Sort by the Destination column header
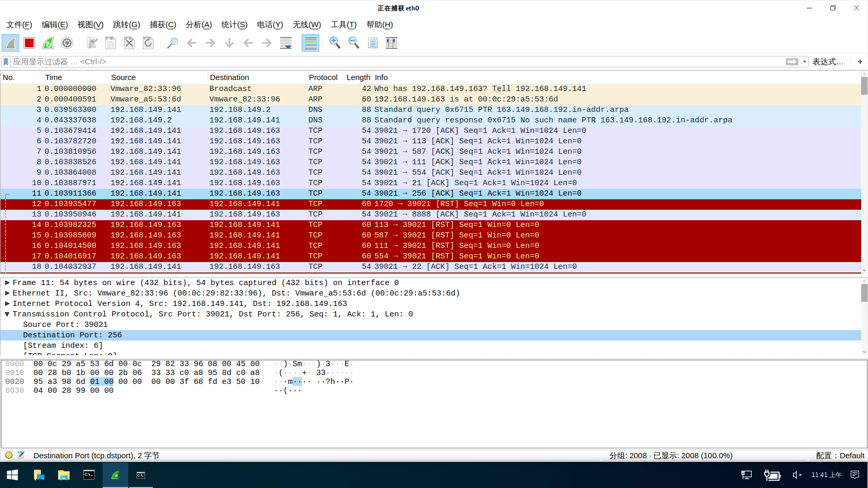Viewport: 868px width, 488px height. click(x=257, y=77)
